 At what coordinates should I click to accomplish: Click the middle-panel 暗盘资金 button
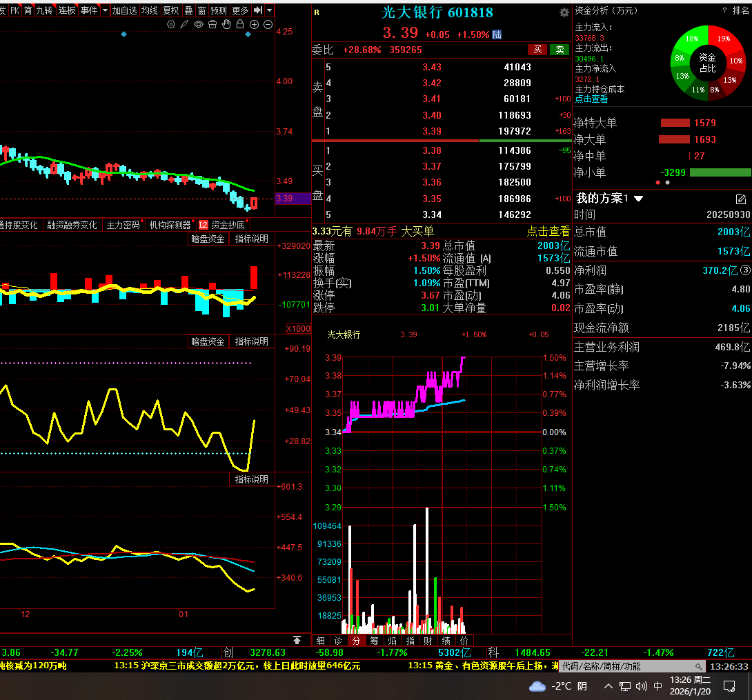point(208,341)
